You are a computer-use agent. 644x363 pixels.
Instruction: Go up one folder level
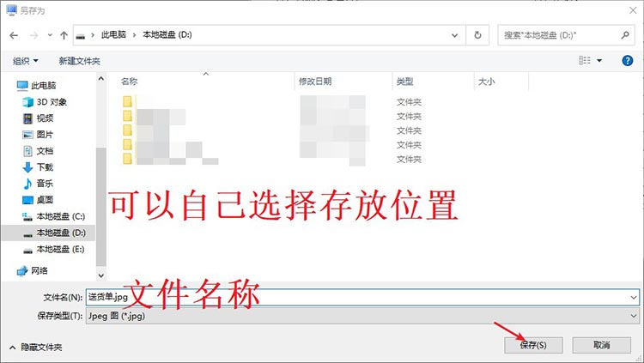click(x=64, y=35)
